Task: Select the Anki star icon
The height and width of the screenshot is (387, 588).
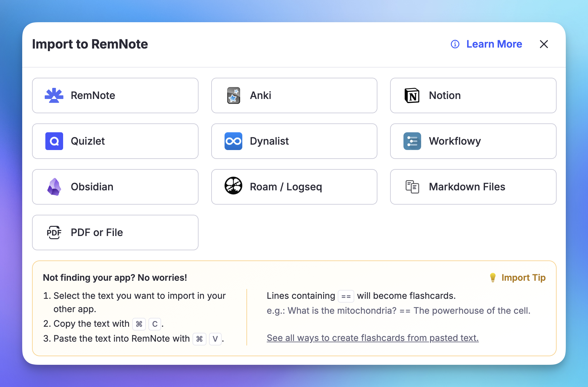Action: [x=233, y=95]
